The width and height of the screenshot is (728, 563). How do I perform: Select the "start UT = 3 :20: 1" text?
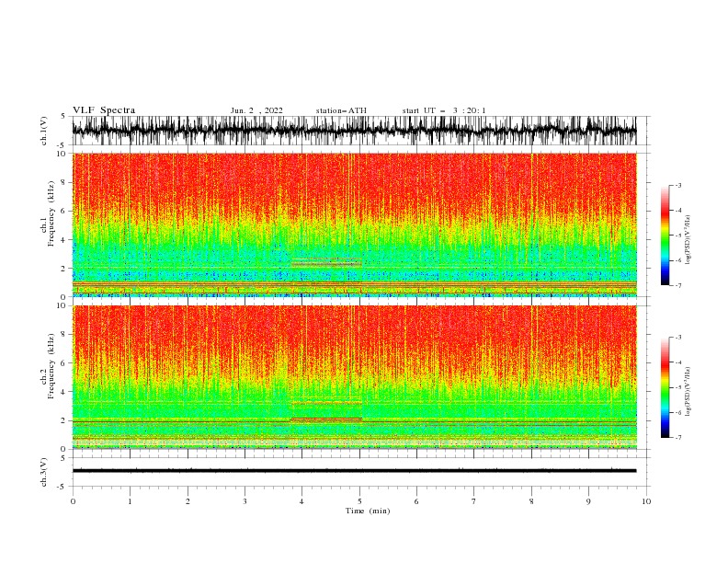click(x=444, y=110)
